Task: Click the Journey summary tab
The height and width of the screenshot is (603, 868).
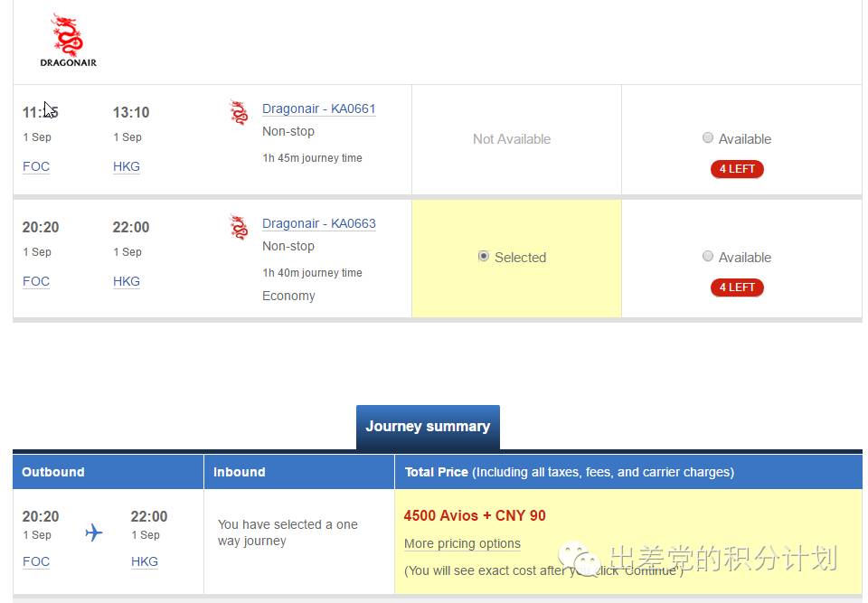Action: click(428, 428)
